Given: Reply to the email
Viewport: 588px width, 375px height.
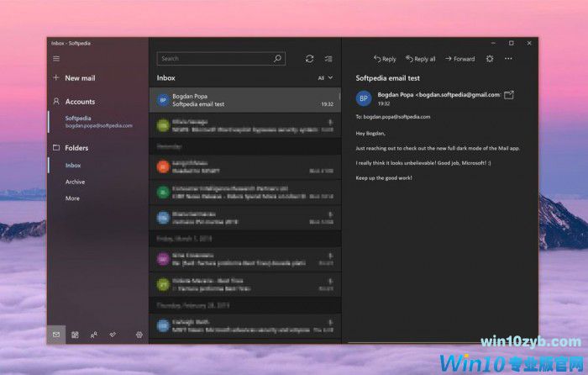Looking at the screenshot, I should coord(385,59).
